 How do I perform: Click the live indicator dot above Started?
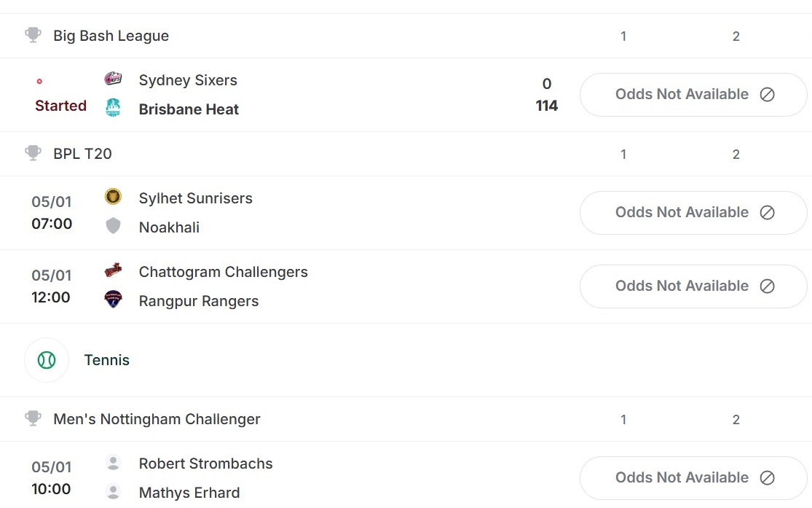(x=39, y=81)
